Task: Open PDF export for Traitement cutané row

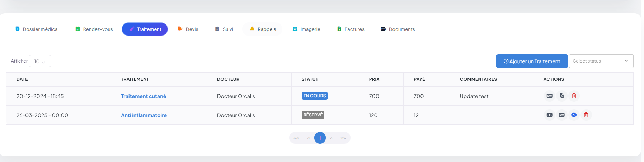Action: pos(561,96)
